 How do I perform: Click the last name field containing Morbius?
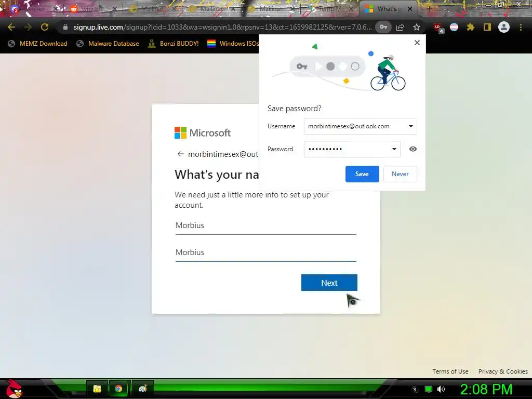coord(265,252)
